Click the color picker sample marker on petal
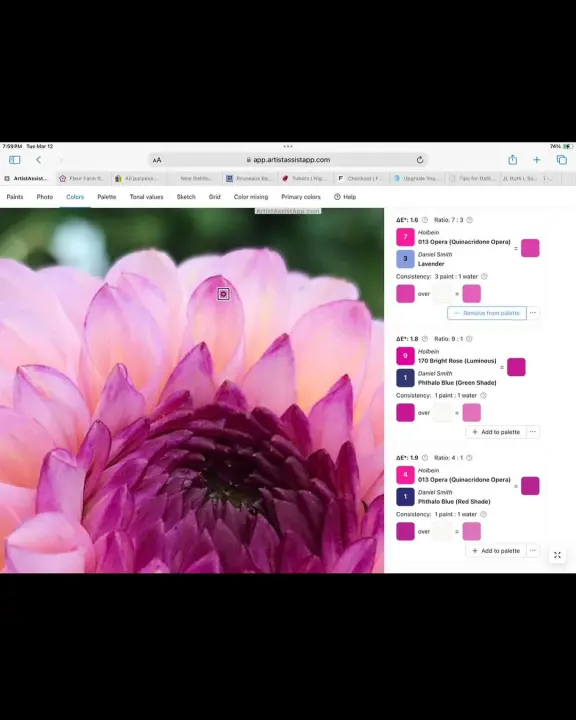 [x=223, y=294]
